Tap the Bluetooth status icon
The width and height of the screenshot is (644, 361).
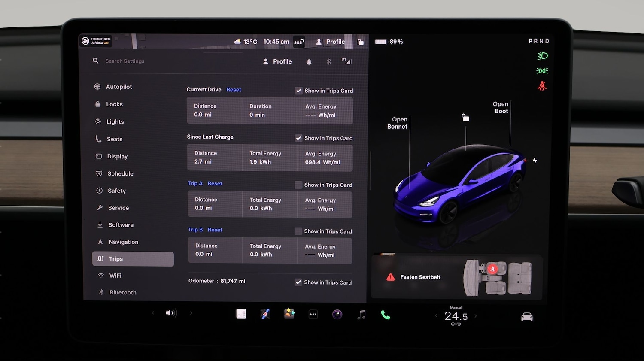click(328, 61)
